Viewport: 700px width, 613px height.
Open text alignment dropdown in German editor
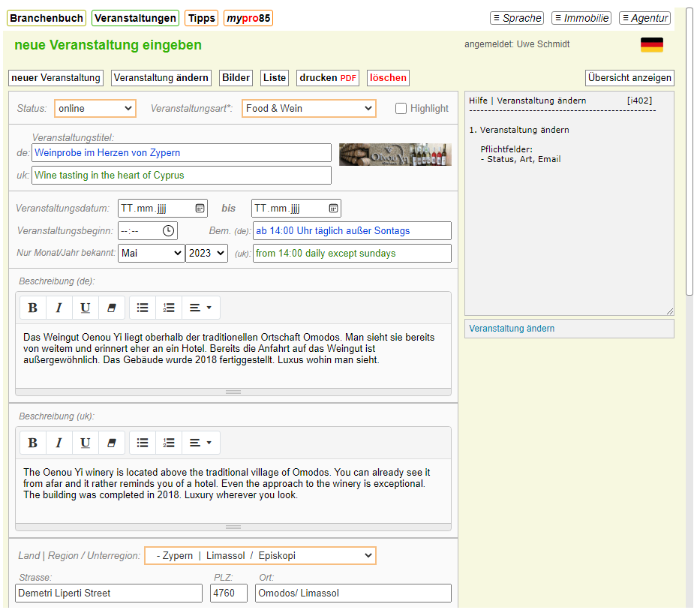pos(200,308)
